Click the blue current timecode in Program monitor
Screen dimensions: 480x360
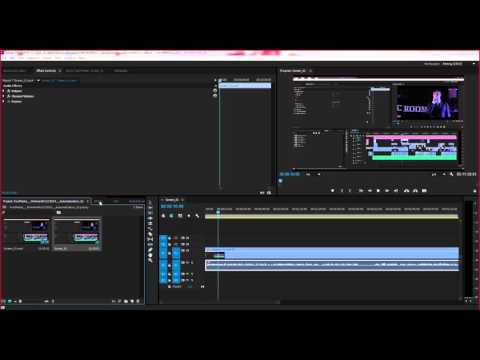[x=290, y=174]
